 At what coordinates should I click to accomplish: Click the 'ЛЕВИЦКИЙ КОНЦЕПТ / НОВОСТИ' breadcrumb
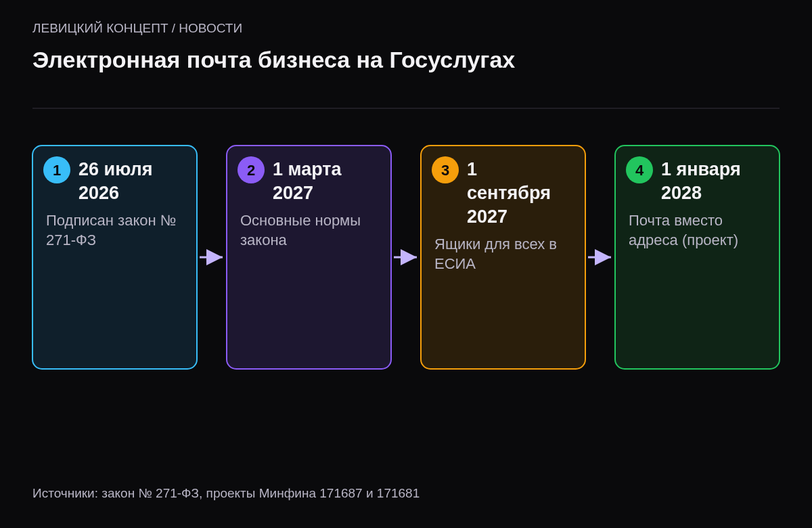(137, 28)
